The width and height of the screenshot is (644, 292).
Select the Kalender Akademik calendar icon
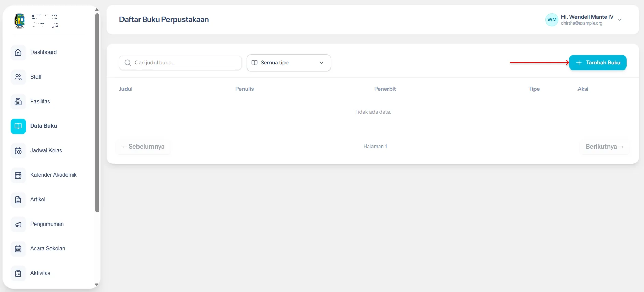coord(18,175)
